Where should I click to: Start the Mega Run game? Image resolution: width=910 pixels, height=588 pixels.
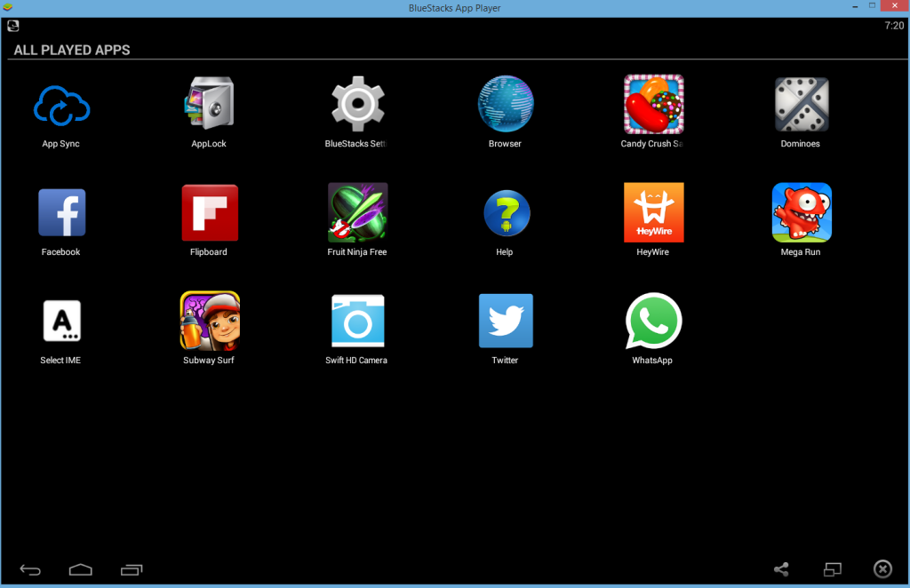pos(802,212)
